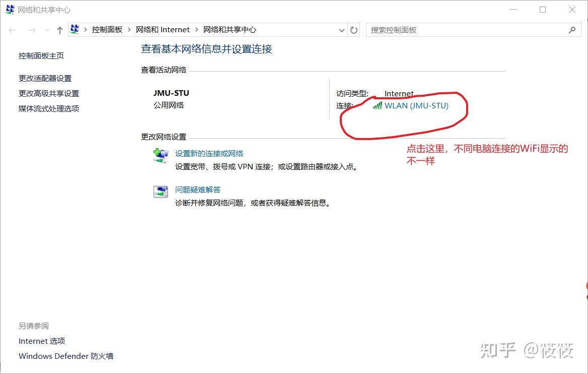Click the 更改网络设置 section label
The image size is (588, 374).
164,137
